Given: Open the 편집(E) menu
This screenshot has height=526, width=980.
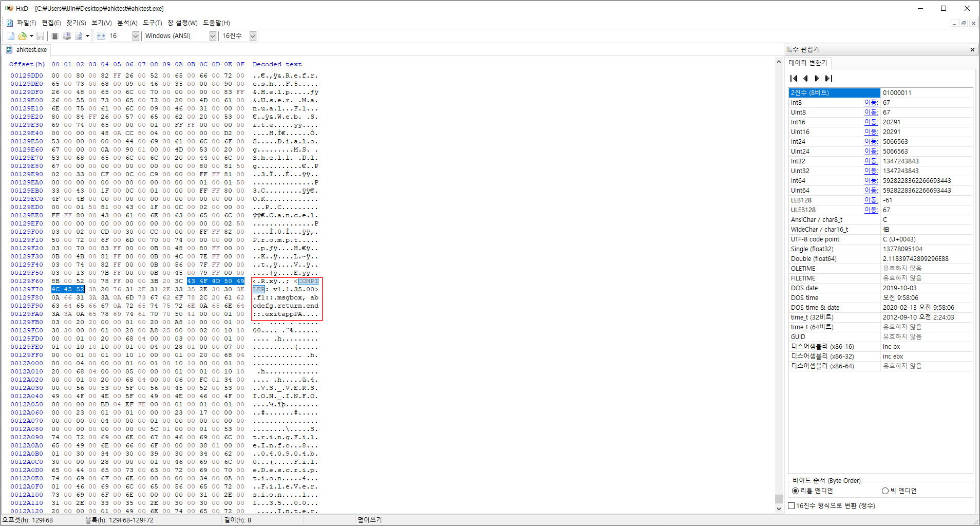Looking at the screenshot, I should click(x=51, y=23).
